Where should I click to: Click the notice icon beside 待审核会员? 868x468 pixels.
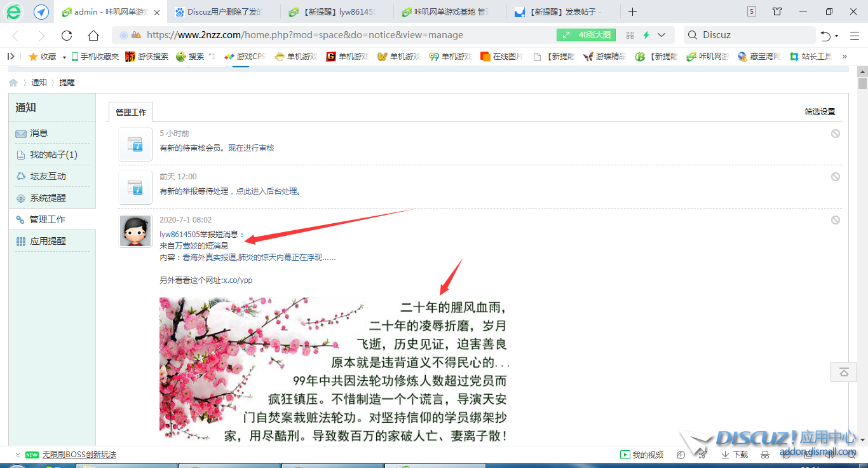(135, 144)
